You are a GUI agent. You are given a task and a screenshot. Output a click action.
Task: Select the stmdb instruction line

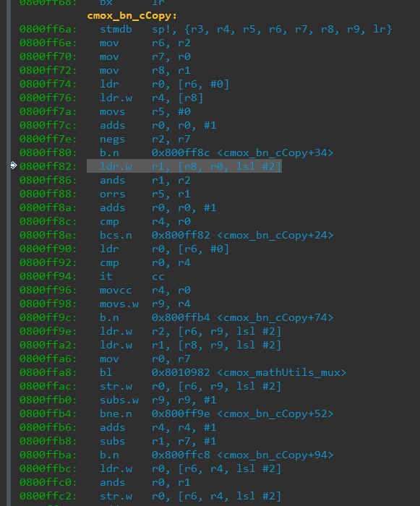pos(246,30)
